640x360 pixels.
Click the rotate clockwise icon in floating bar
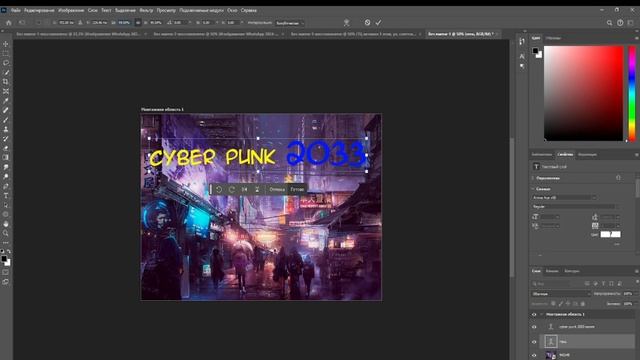pos(231,189)
